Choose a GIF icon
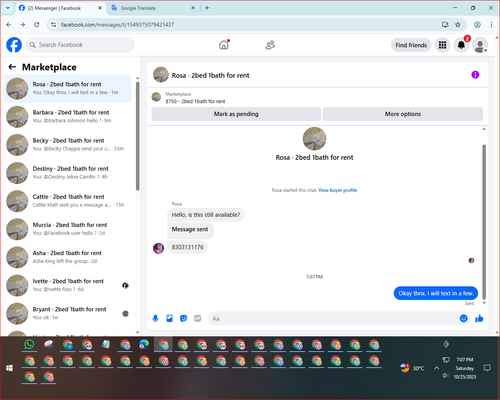 [x=198, y=318]
